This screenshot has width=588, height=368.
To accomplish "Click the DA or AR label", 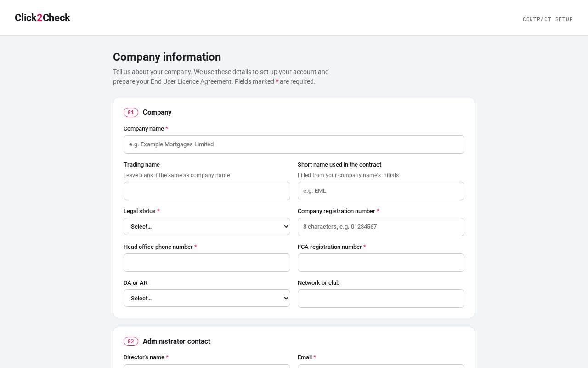I will click(x=136, y=283).
